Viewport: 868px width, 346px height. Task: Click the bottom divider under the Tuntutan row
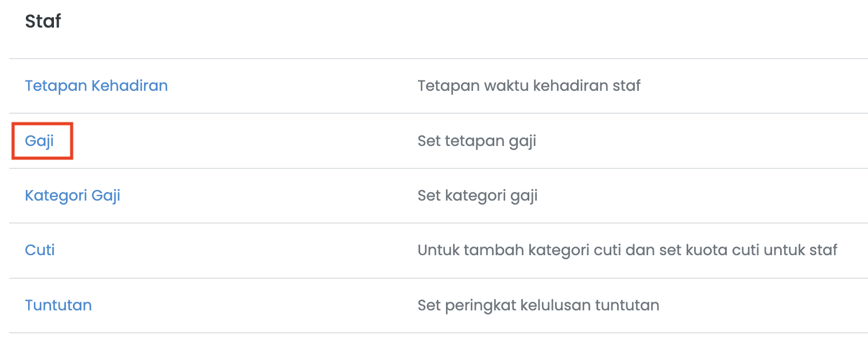click(439, 333)
